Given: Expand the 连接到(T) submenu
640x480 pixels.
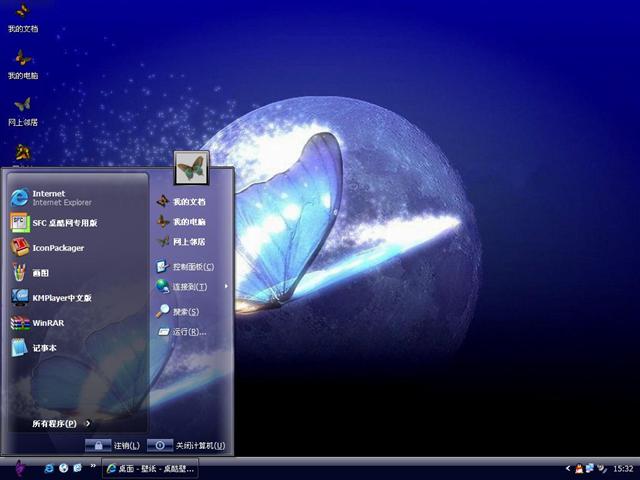Looking at the screenshot, I should tap(190, 287).
